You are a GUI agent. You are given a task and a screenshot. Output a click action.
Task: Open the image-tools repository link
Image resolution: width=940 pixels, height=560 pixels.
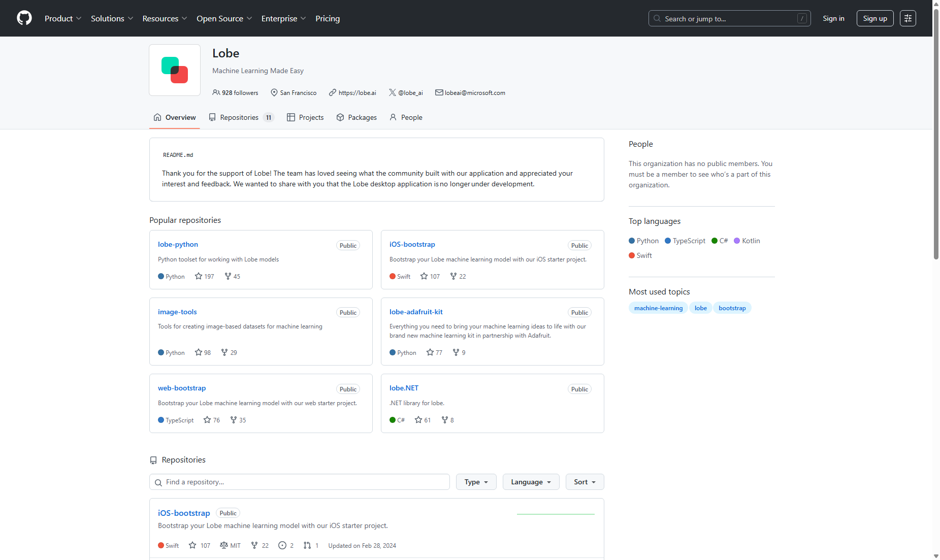click(x=177, y=312)
